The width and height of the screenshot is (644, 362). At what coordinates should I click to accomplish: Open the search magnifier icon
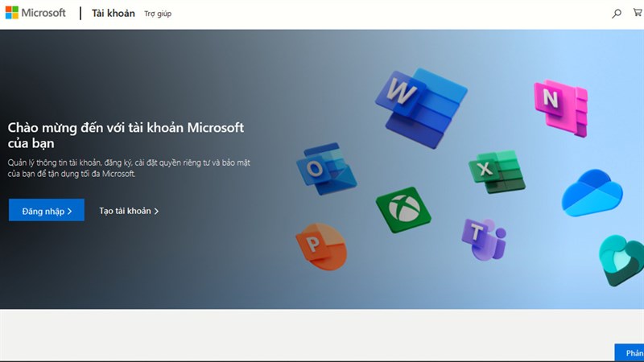point(616,14)
